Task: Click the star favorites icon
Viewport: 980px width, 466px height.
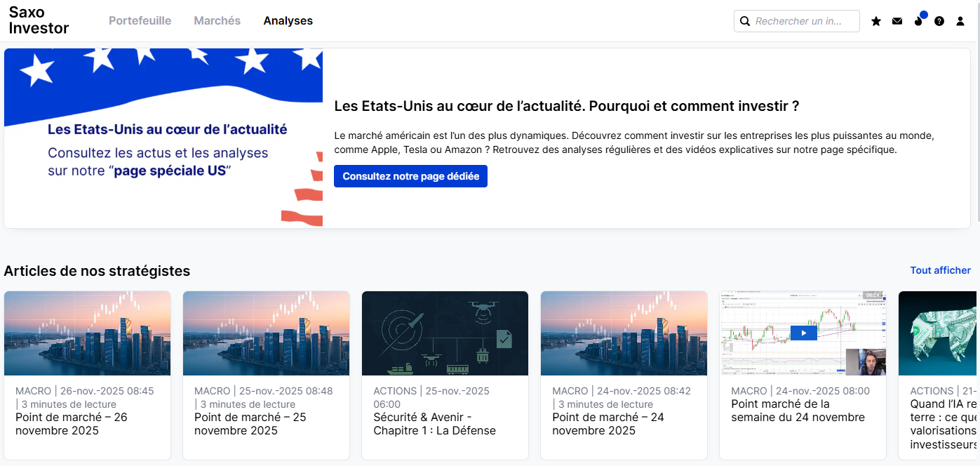Action: [x=876, y=21]
